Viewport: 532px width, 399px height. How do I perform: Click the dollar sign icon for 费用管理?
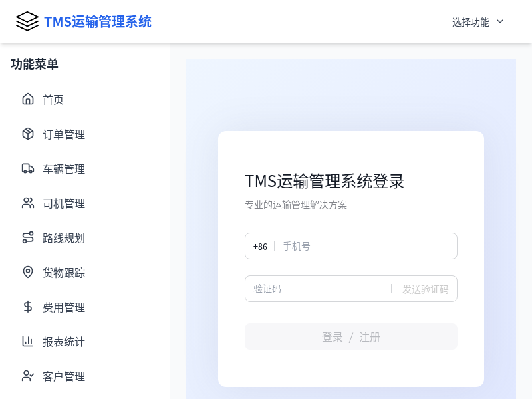[28, 307]
